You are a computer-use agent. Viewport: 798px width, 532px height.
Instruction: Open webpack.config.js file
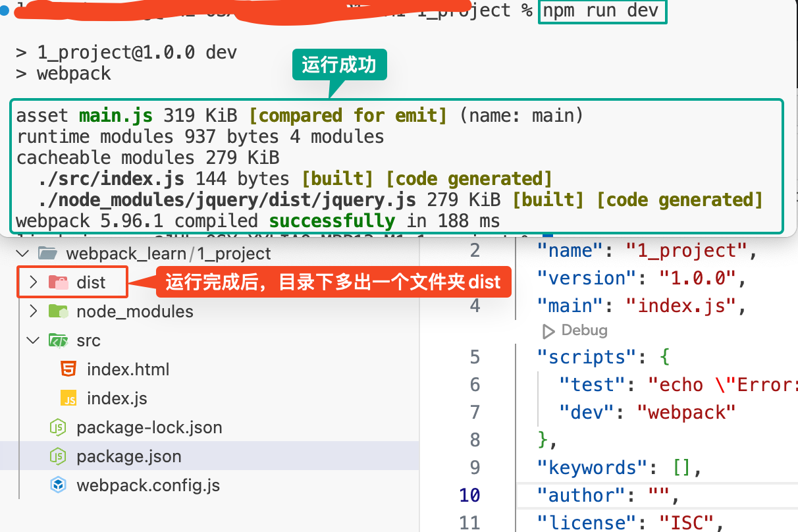(x=148, y=485)
